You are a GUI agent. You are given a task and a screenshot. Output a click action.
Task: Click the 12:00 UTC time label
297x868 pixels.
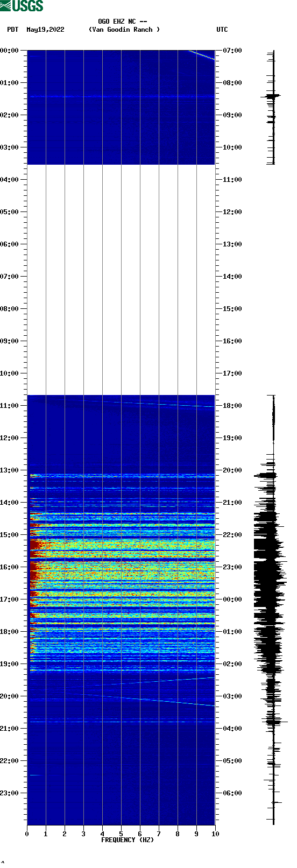232,212
